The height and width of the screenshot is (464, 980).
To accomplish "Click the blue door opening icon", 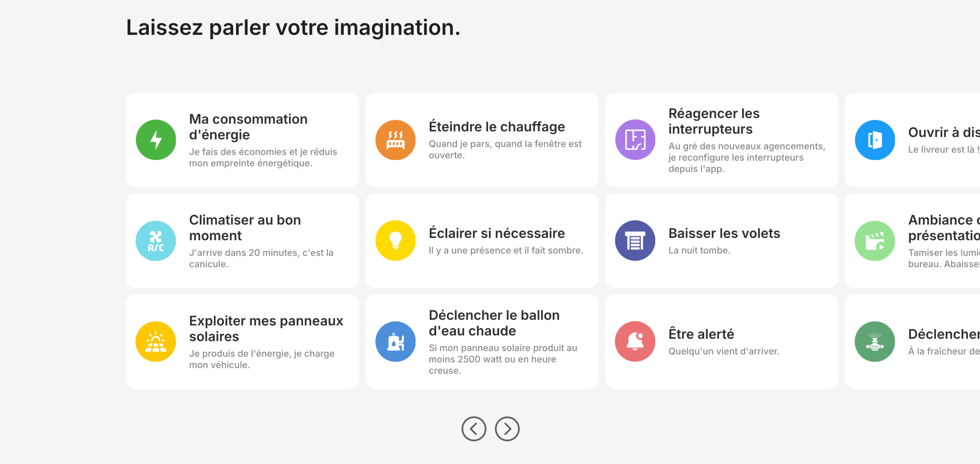I will pyautogui.click(x=875, y=140).
